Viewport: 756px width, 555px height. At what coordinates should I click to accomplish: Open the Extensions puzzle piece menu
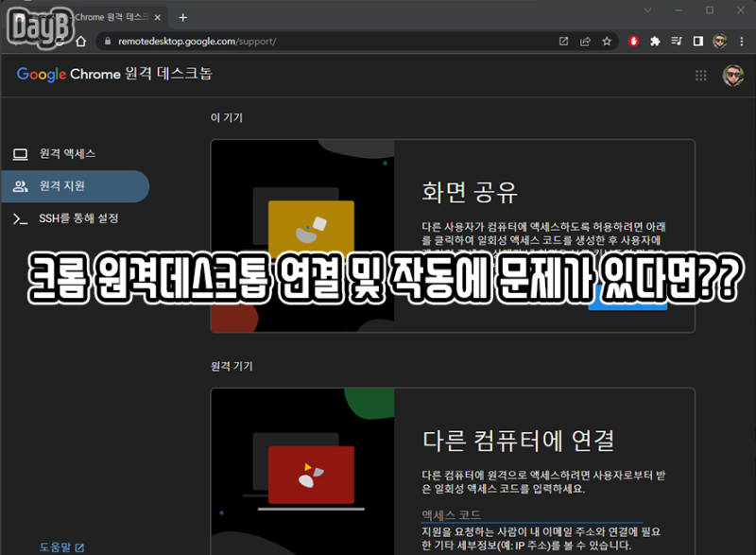click(x=655, y=42)
